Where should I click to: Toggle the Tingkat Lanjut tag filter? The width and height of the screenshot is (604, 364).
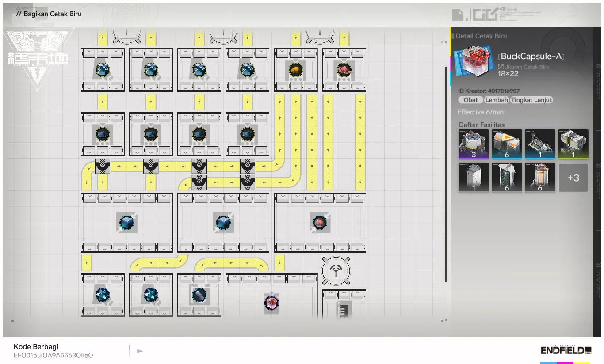point(531,100)
